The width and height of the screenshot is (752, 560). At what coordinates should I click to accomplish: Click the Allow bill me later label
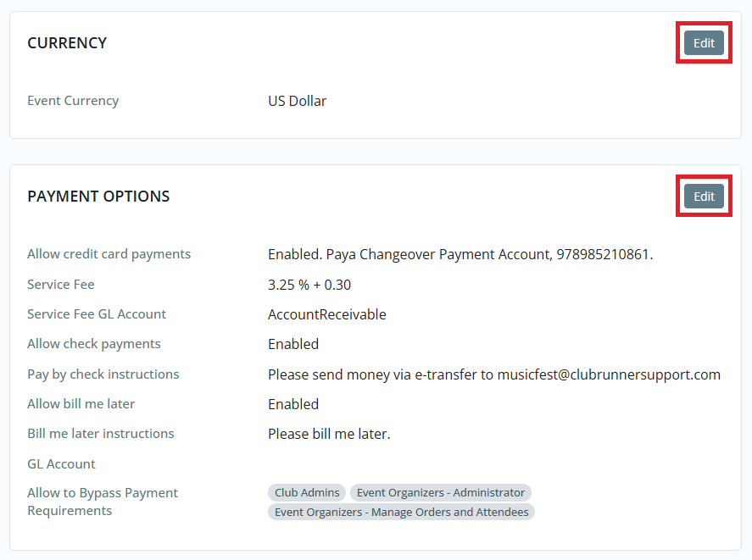(81, 404)
